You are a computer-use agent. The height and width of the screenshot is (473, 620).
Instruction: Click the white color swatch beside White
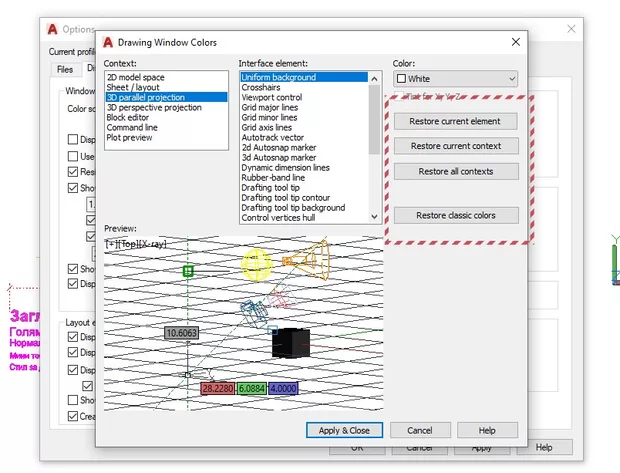pyautogui.click(x=402, y=79)
